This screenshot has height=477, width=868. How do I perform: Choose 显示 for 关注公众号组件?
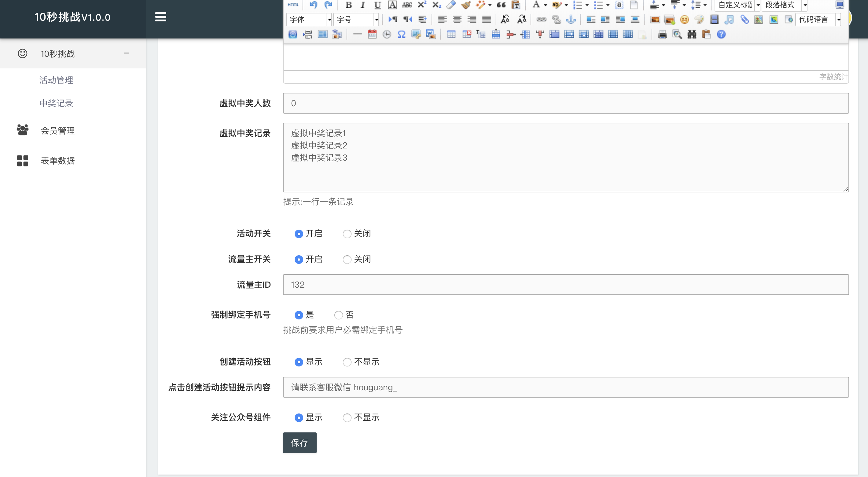[299, 417]
